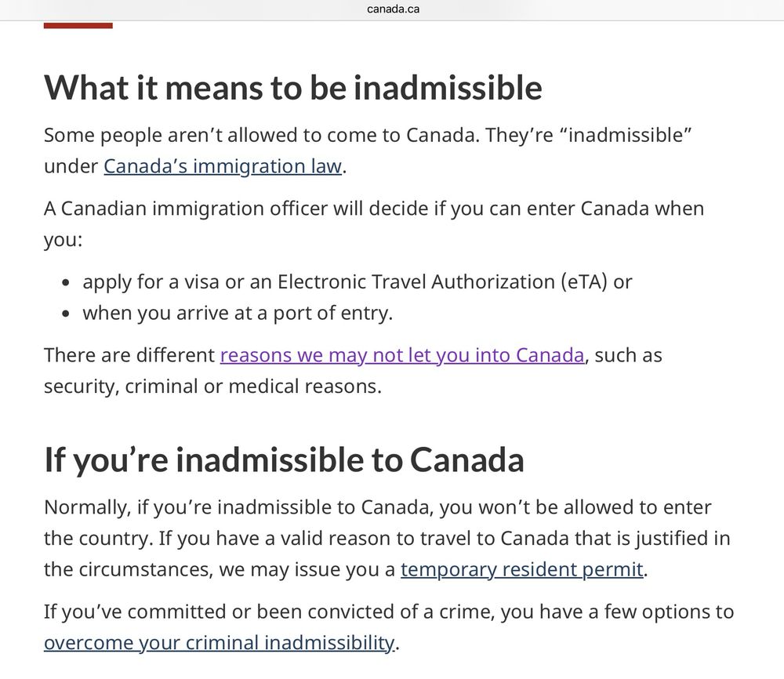Open the Canada's immigration law link
The height and width of the screenshot is (679, 784).
point(223,166)
